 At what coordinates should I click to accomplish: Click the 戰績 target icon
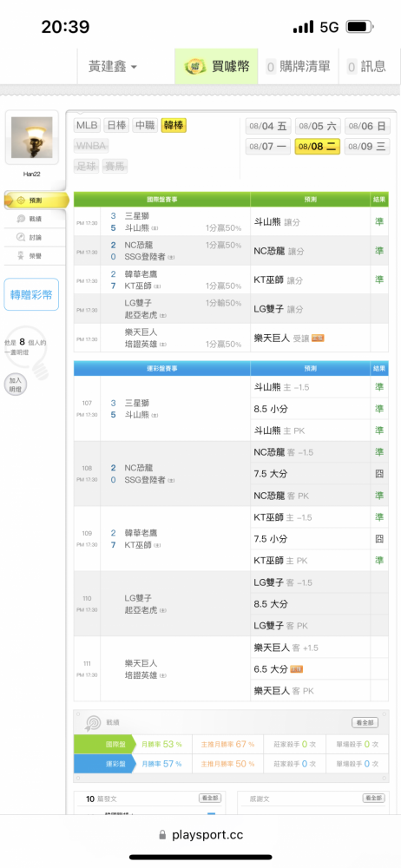click(92, 722)
